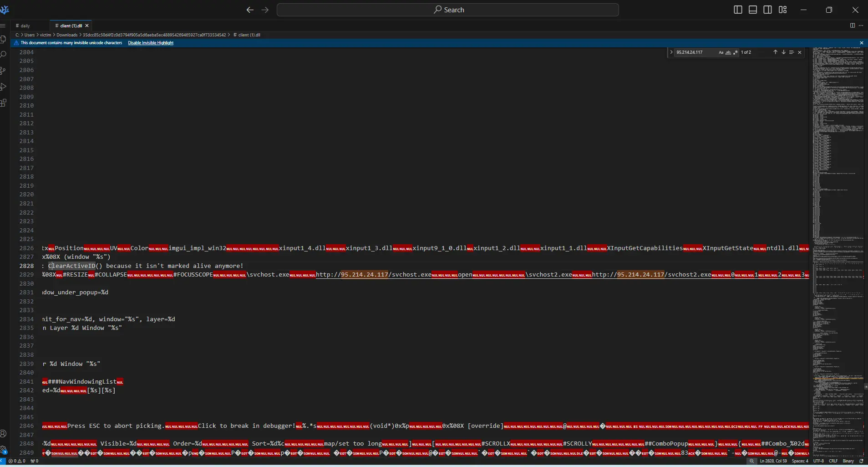Change language mode from Binary
Viewport: 868px width, 467px height.
pos(848,461)
